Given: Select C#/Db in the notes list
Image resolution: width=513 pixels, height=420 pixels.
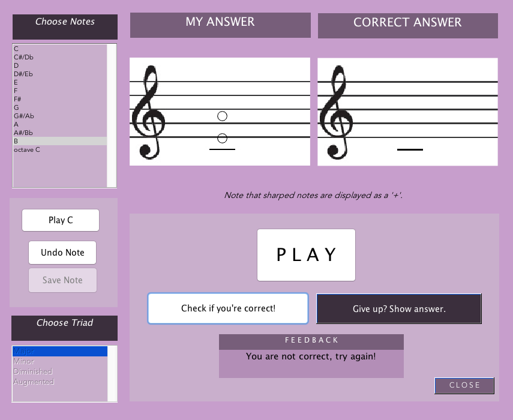Looking at the screenshot, I should point(60,57).
